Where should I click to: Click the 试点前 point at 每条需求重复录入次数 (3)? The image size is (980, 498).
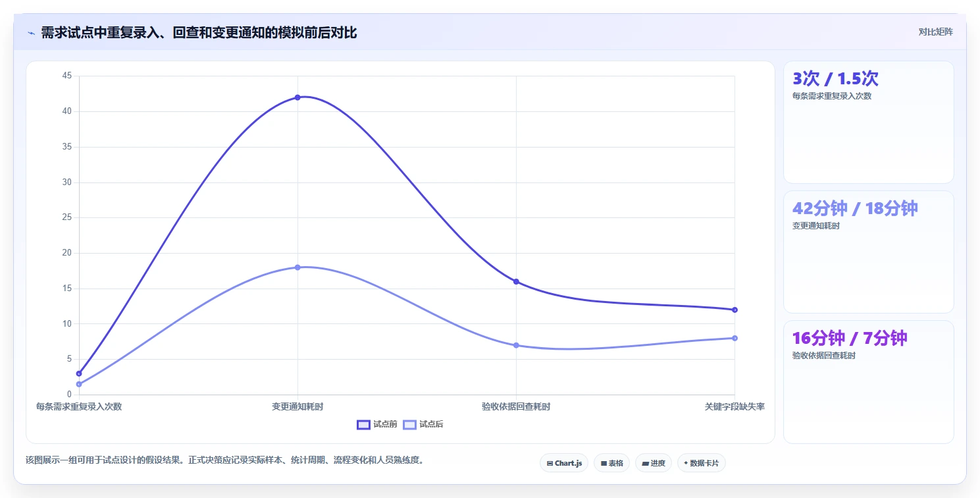coord(79,373)
